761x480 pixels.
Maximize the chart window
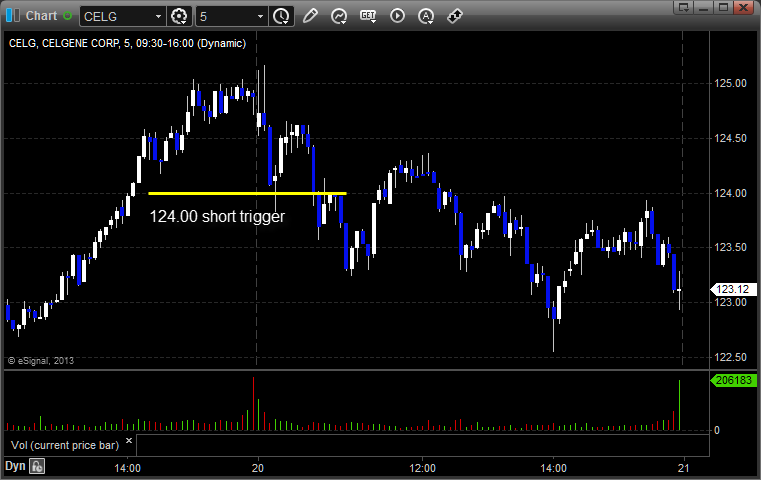point(724,7)
